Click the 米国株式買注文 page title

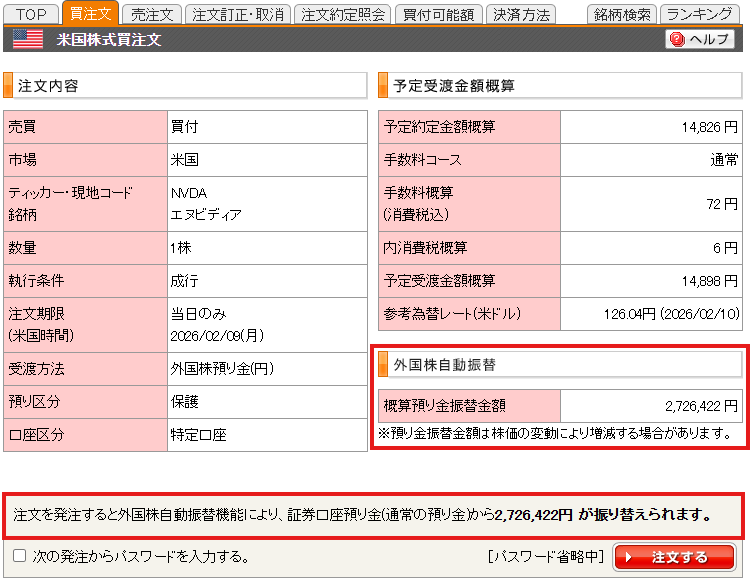(109, 40)
